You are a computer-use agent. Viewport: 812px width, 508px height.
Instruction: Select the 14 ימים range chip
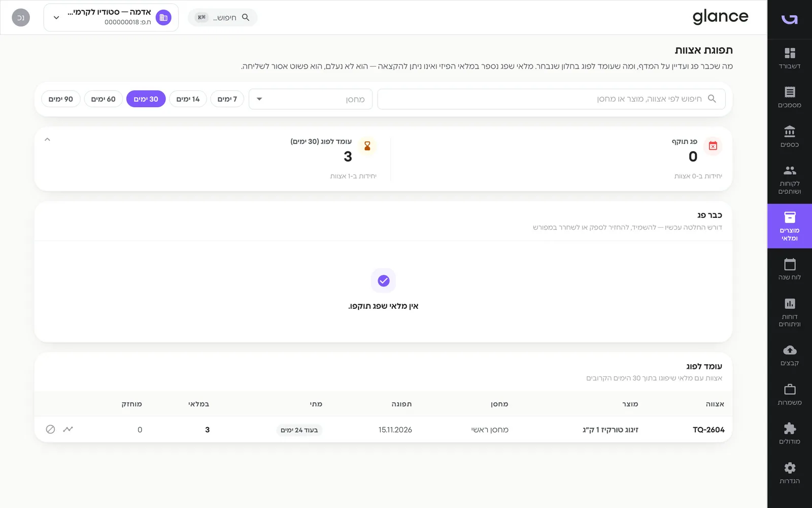pyautogui.click(x=188, y=99)
